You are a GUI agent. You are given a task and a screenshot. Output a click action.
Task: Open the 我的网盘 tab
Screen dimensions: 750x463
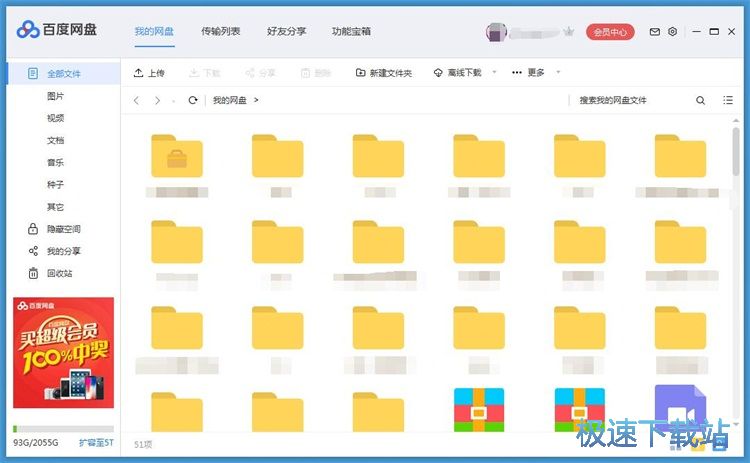[154, 32]
